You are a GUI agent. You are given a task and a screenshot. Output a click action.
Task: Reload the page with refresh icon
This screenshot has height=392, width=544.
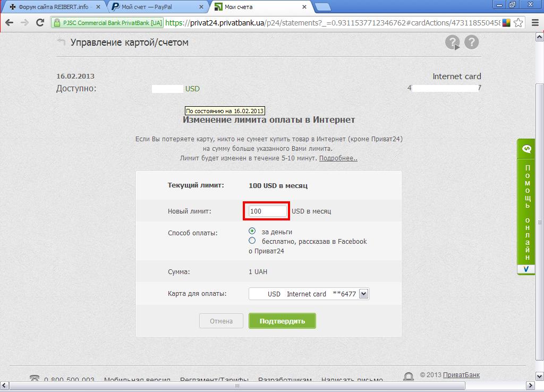point(40,23)
